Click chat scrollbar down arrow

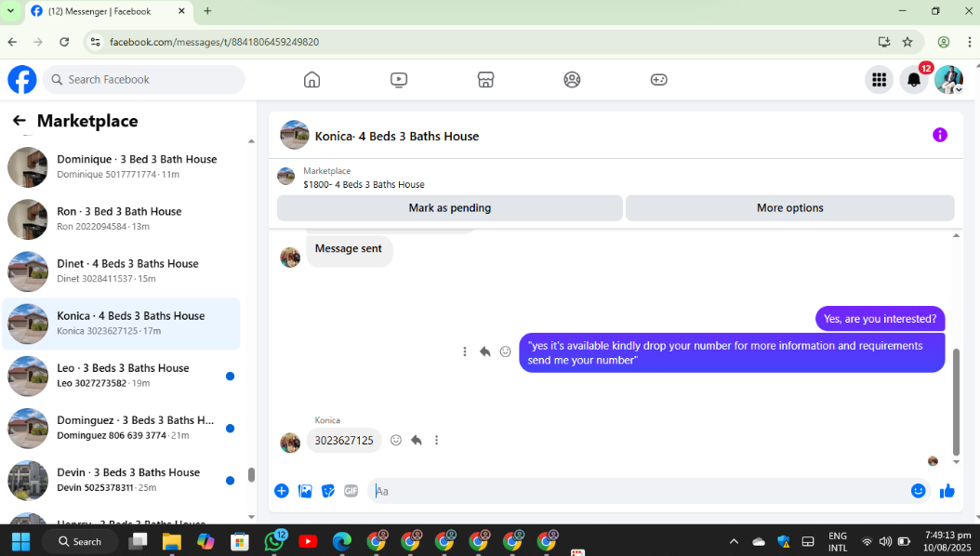[x=956, y=462]
